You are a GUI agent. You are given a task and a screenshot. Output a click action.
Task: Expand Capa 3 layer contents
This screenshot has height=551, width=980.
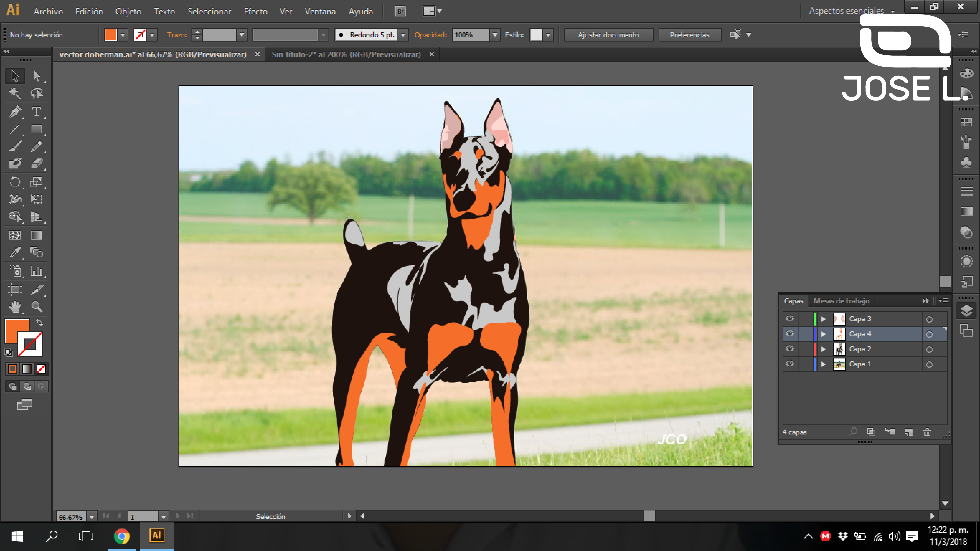pos(823,319)
